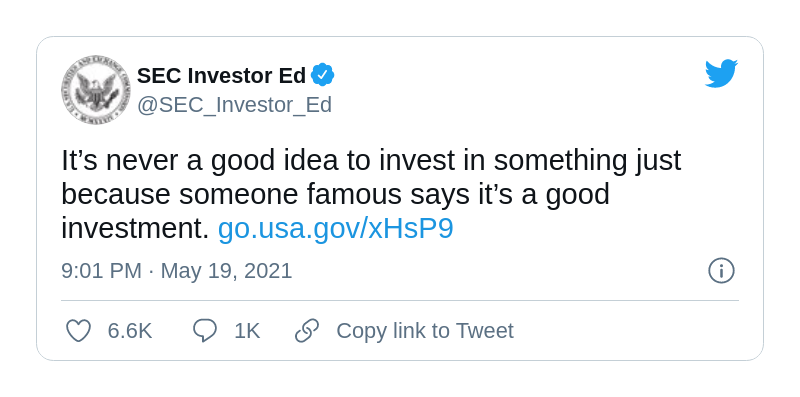The width and height of the screenshot is (800, 397).
Task: Open the tweet info circle icon
Action: (x=721, y=270)
